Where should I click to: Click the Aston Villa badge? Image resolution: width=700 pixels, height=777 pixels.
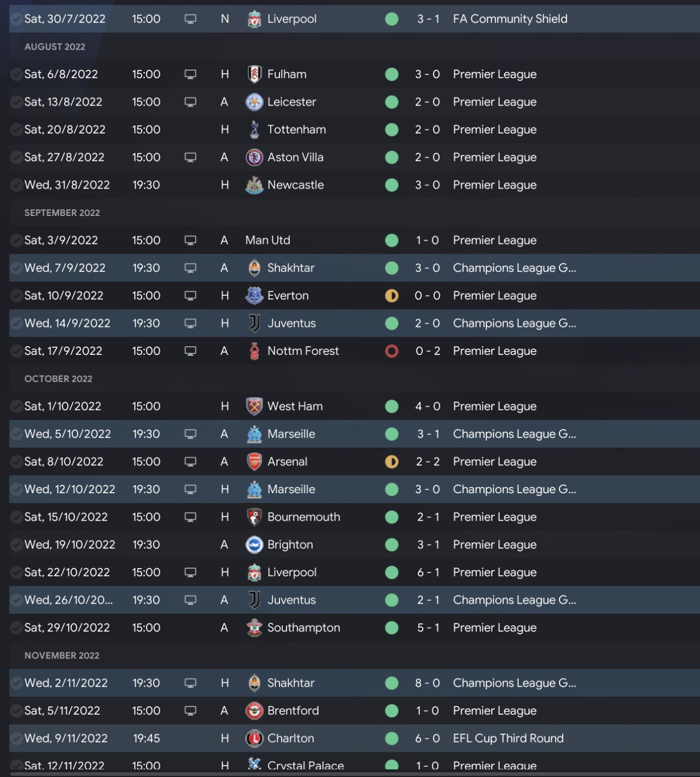point(254,157)
